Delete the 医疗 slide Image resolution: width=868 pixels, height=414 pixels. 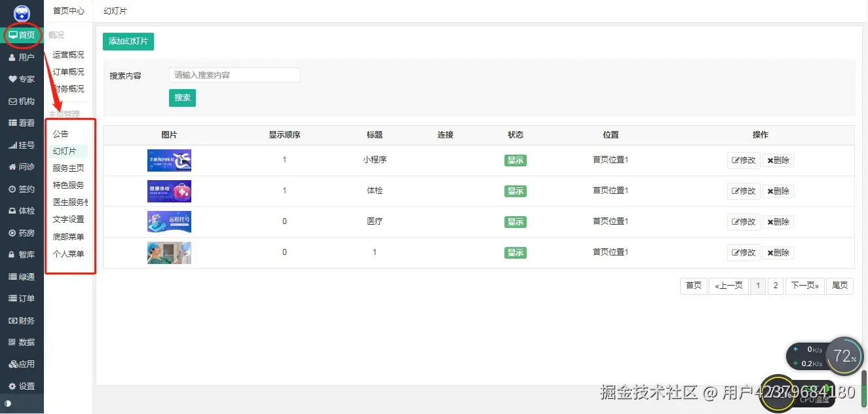click(778, 222)
